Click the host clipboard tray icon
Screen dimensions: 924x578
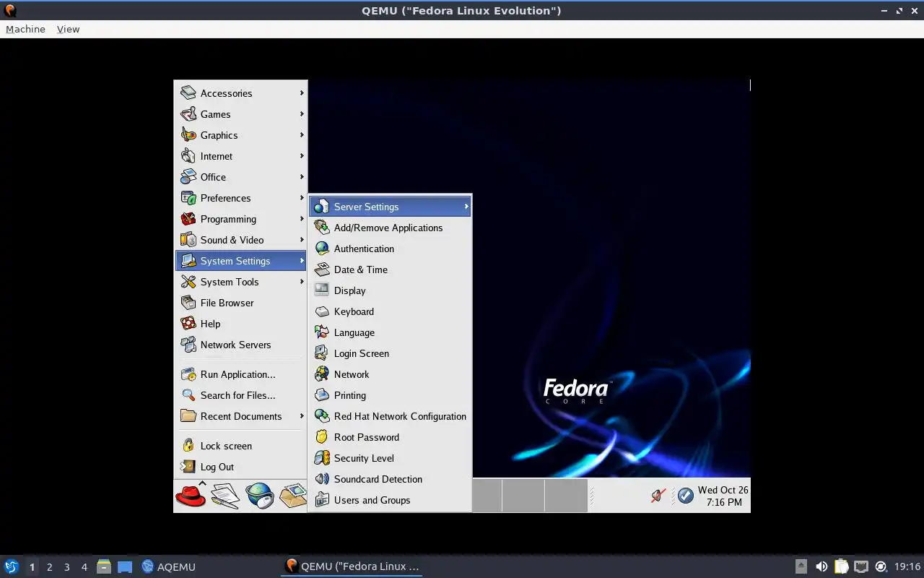click(x=841, y=566)
